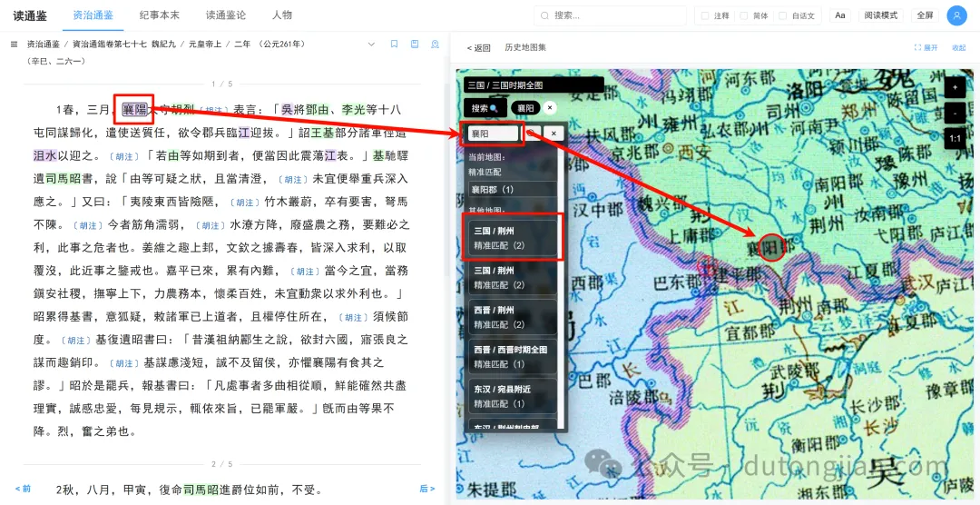Image resolution: width=980 pixels, height=505 pixels.
Task: Go to next section with 后 >
Action: pyautogui.click(x=426, y=489)
